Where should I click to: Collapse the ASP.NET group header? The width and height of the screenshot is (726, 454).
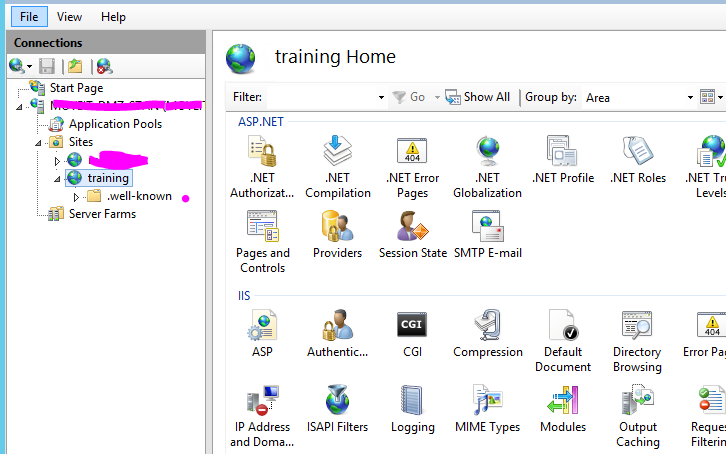point(261,122)
